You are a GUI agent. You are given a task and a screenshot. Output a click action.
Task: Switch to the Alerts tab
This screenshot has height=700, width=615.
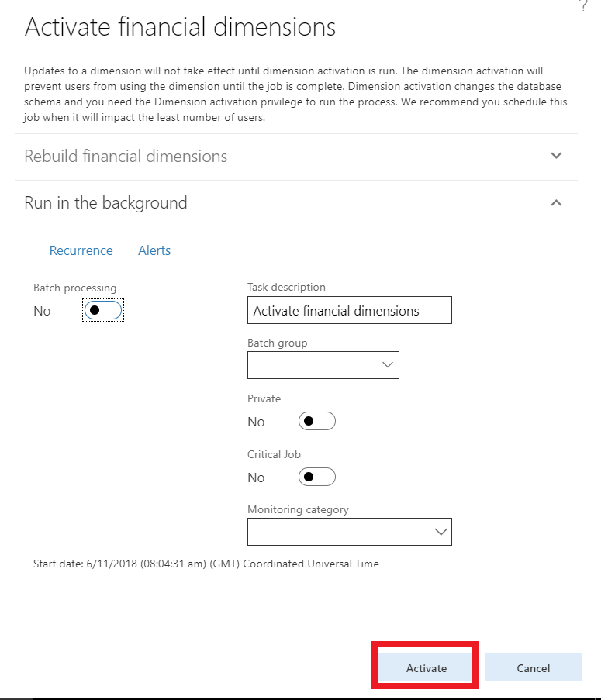[x=154, y=250]
